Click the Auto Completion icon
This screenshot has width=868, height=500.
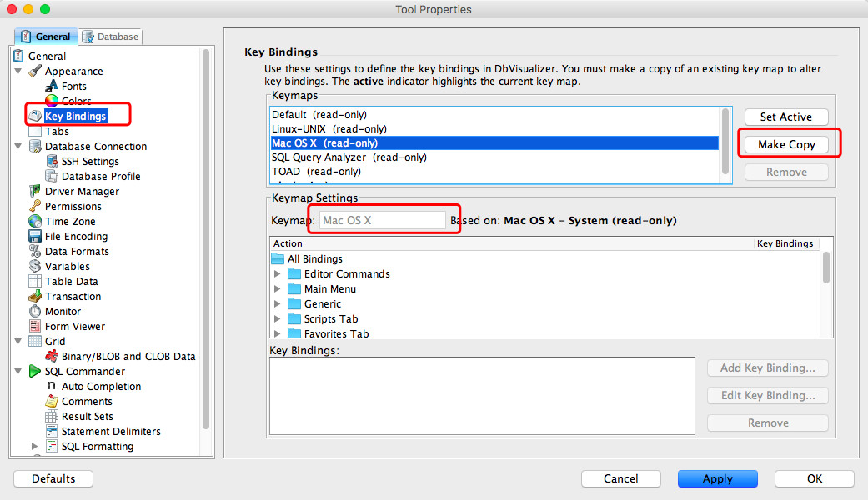click(x=52, y=386)
